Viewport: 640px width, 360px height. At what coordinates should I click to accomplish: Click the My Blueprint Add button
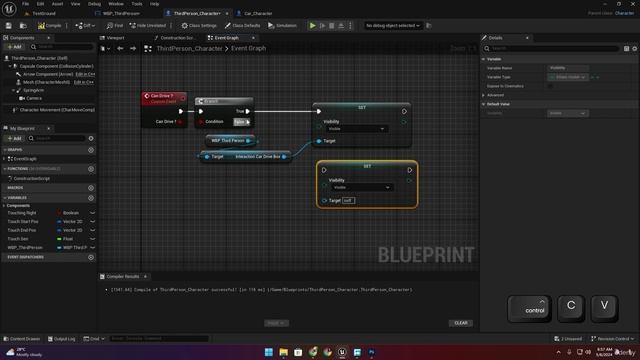coord(14,138)
